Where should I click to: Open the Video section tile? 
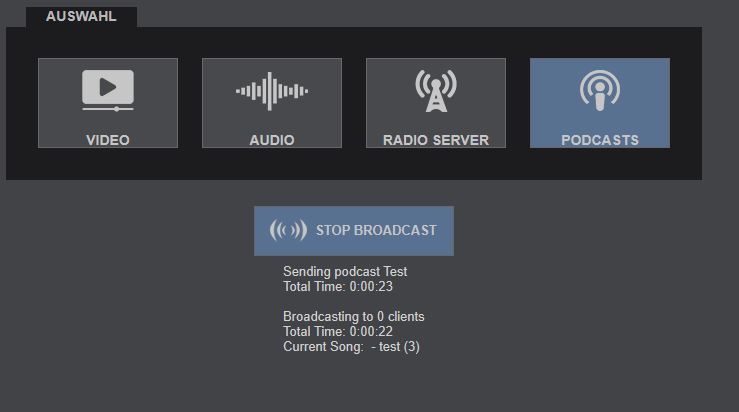(x=108, y=103)
